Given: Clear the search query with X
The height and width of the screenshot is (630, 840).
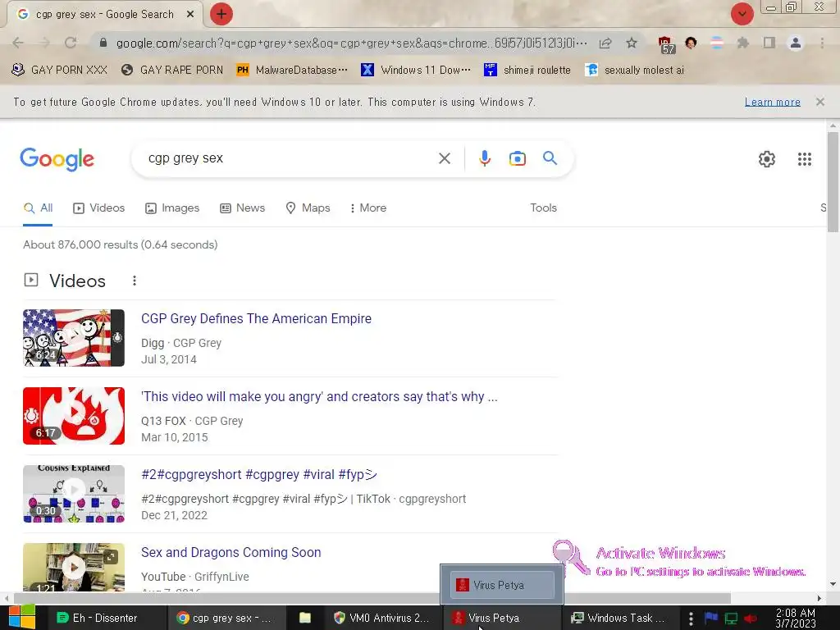Looking at the screenshot, I should tap(444, 158).
